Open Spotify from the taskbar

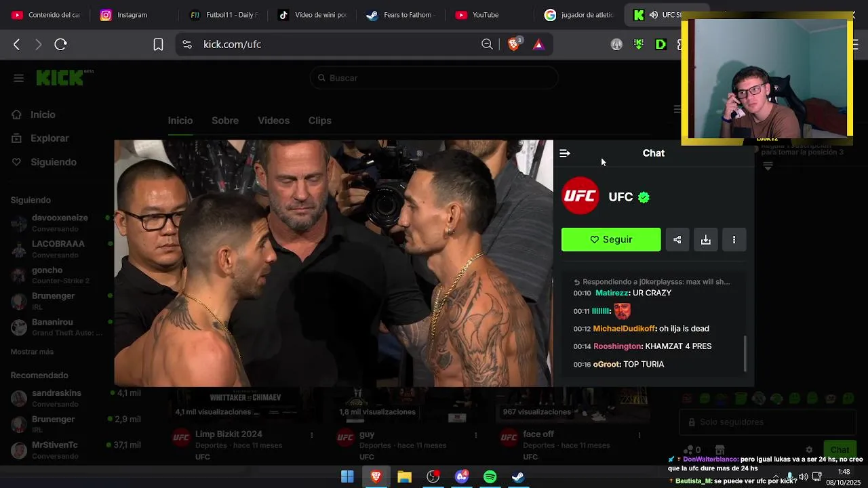[x=490, y=476]
